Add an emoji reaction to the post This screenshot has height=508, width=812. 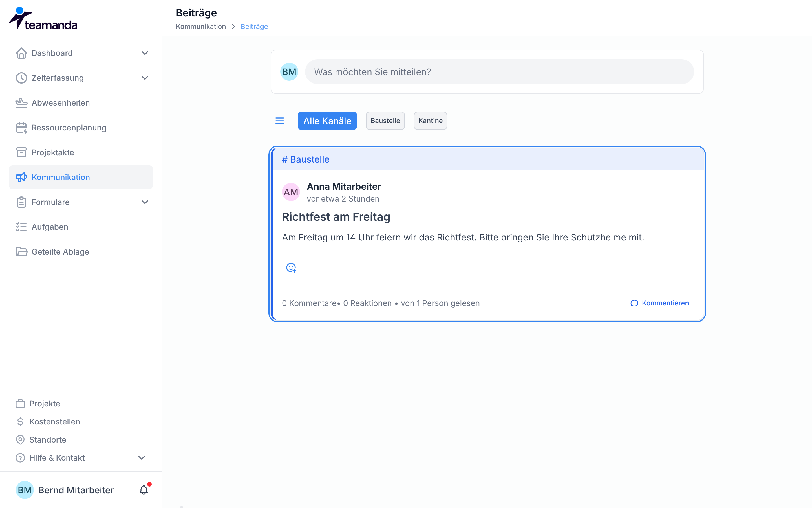click(x=291, y=268)
